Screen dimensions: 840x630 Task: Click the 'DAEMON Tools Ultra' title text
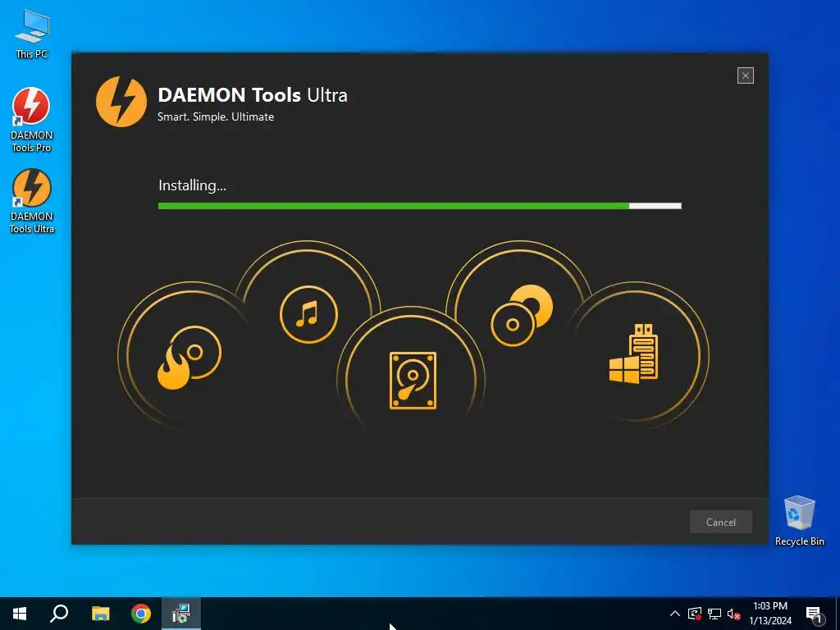click(253, 95)
